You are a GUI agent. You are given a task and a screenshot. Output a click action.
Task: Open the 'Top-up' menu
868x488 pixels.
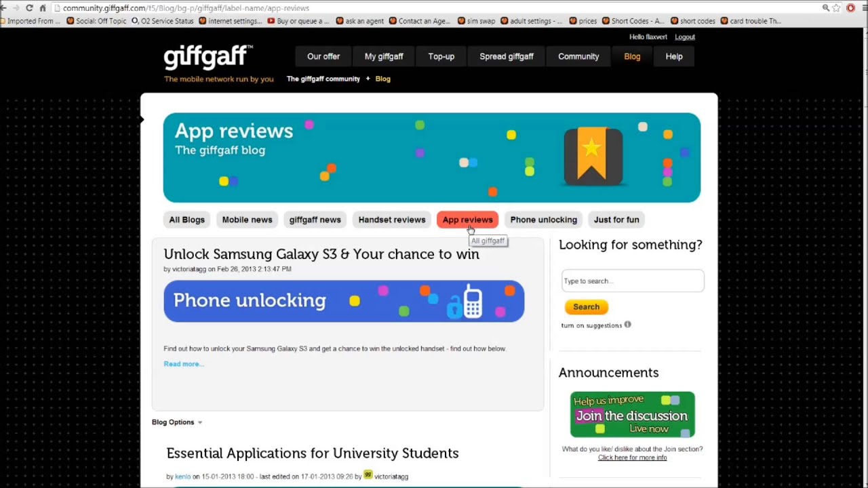click(x=441, y=56)
